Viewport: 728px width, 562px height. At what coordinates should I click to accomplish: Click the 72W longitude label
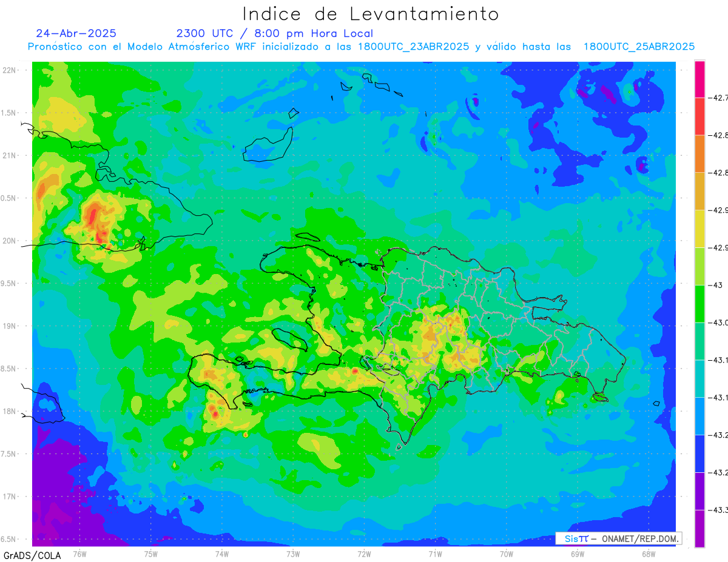pos(364,554)
